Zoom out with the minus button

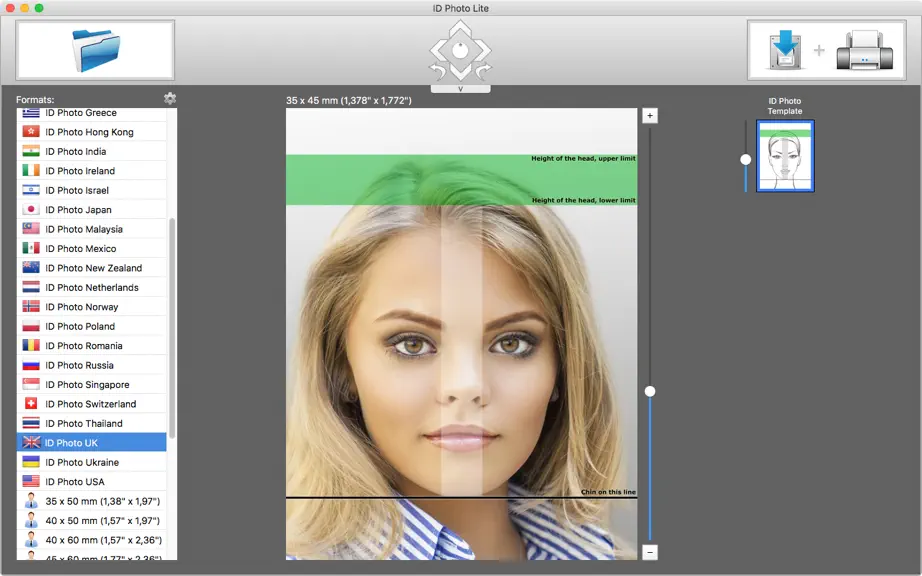(650, 552)
